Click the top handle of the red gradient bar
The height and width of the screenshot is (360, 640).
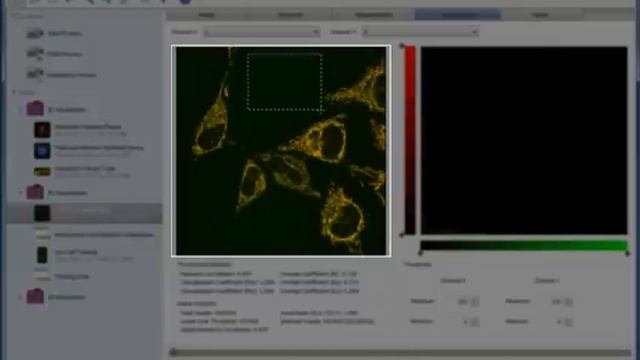(402, 45)
